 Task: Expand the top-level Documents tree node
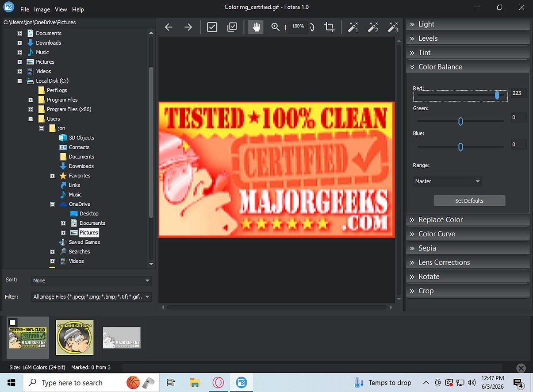[19, 33]
